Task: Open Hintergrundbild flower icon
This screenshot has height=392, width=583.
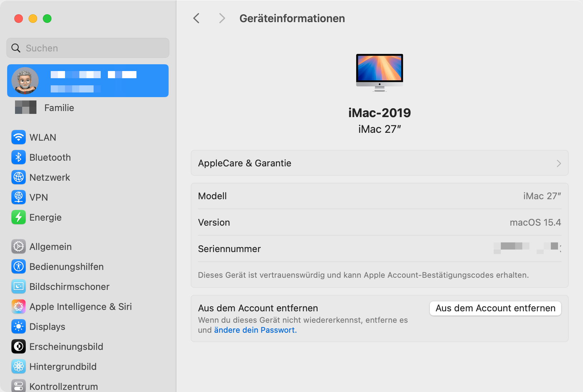Action: tap(19, 366)
